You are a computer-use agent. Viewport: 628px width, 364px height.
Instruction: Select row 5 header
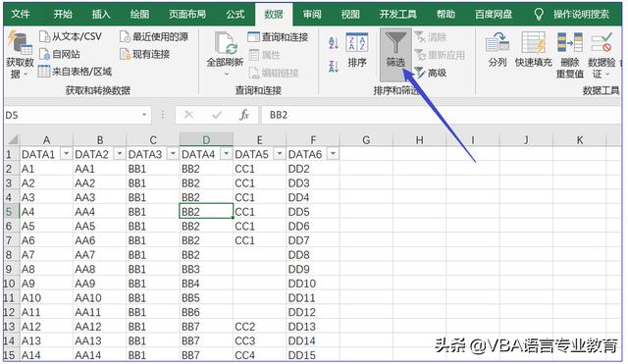click(11, 211)
